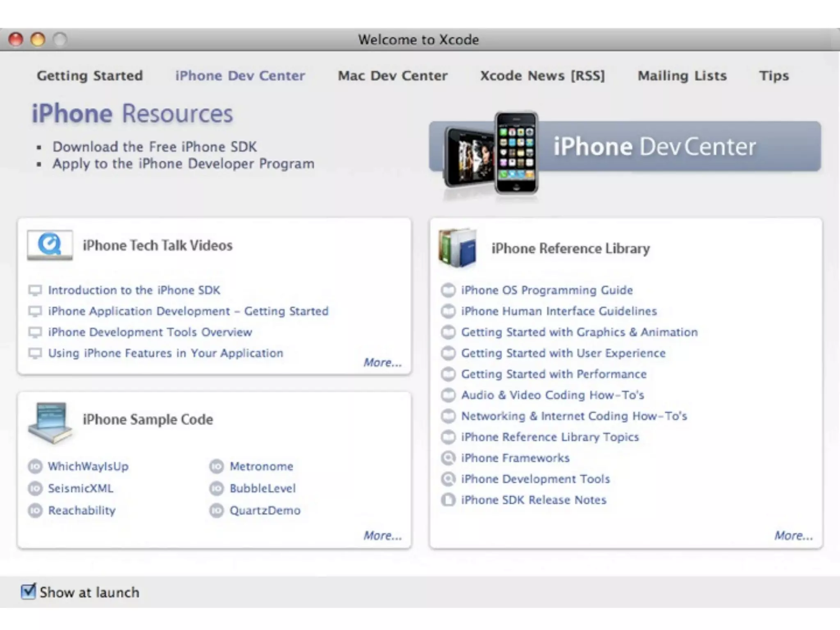Open the iPhone SDK Release Notes link

(x=534, y=500)
